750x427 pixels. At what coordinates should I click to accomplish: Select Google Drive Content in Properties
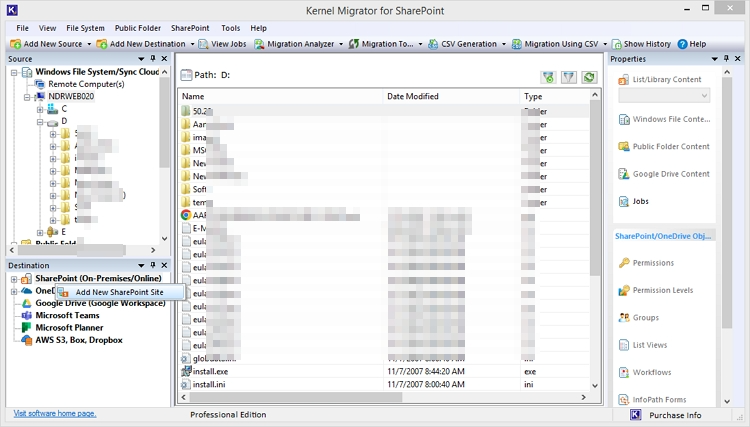(x=664, y=174)
